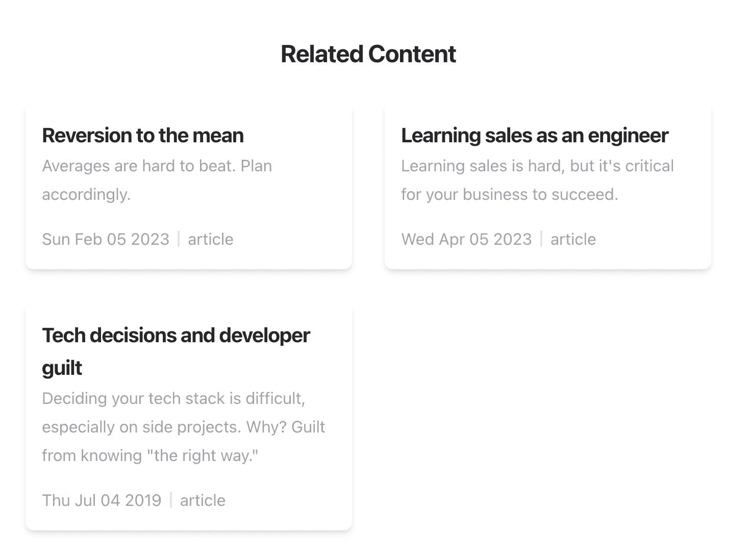
Task: Open the 'Reversion to the mean' article title
Action: (143, 136)
